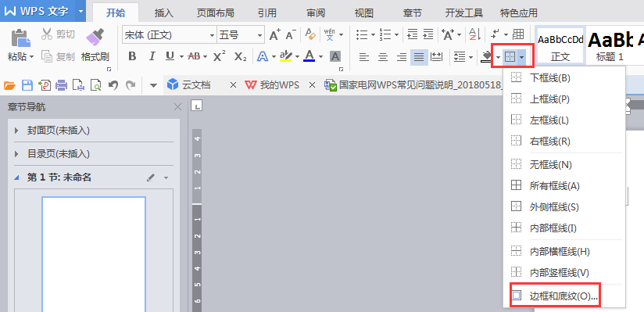This screenshot has height=312, width=644.
Task: Open the font name 宋体 dropdown
Action: click(x=213, y=35)
